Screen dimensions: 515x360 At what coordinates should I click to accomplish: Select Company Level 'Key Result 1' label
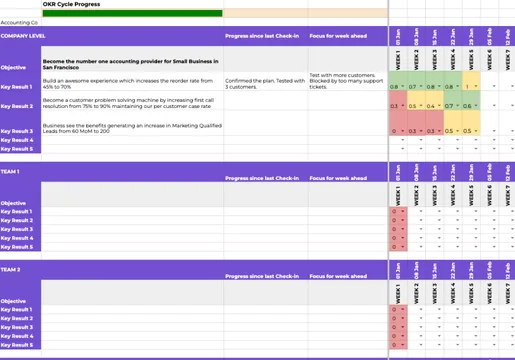(x=16, y=87)
